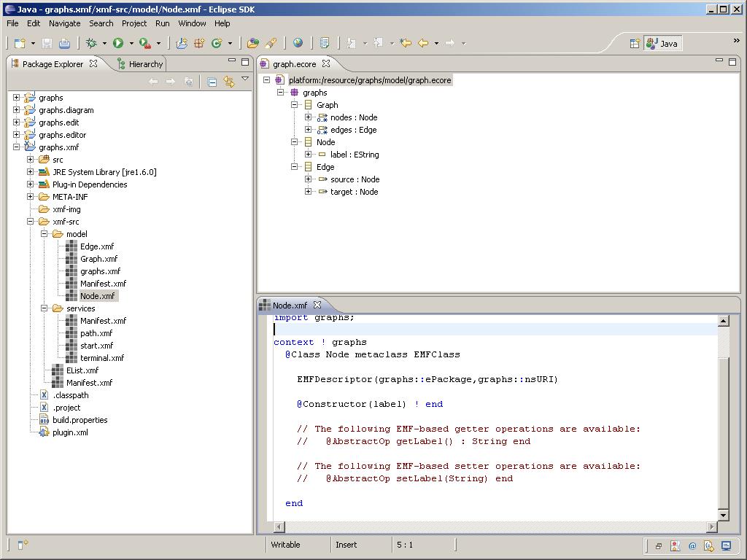747x560 pixels.
Task: Expand JRE System Library node
Action: click(31, 172)
